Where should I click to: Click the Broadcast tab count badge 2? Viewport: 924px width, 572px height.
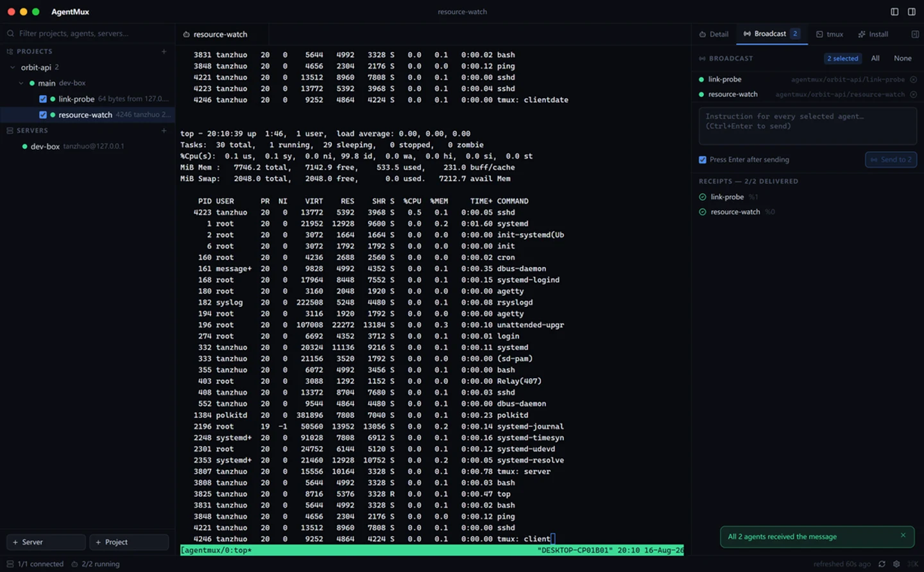tap(795, 33)
